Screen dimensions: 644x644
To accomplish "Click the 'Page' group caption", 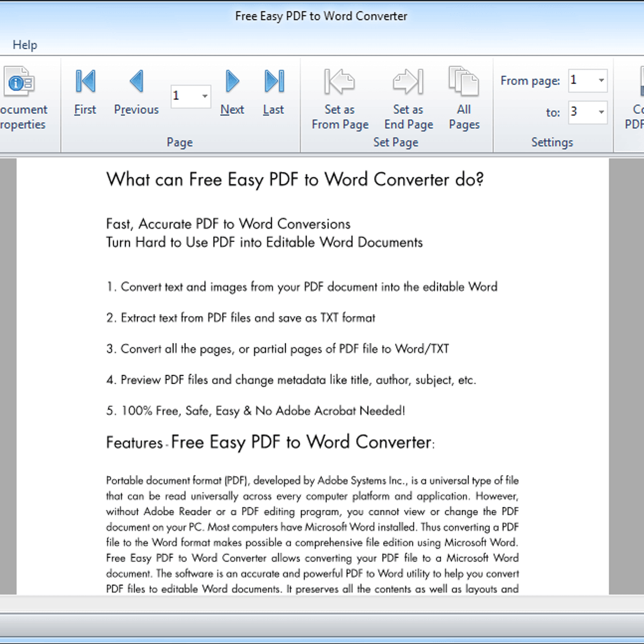I will tap(180, 142).
